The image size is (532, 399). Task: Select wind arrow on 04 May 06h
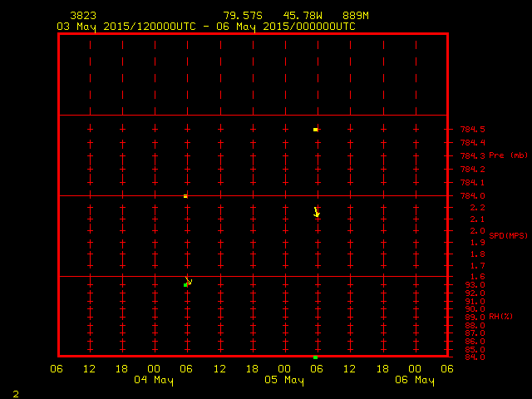tap(189, 281)
